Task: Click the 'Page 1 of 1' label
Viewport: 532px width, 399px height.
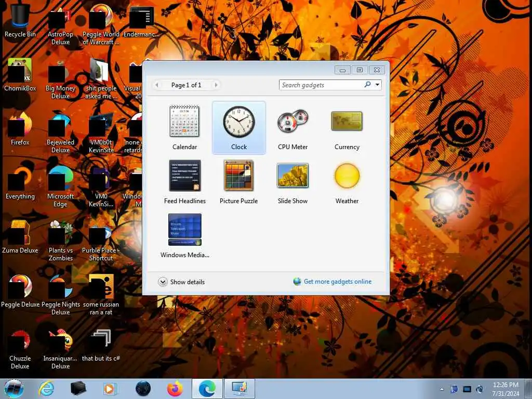Action: tap(187, 85)
